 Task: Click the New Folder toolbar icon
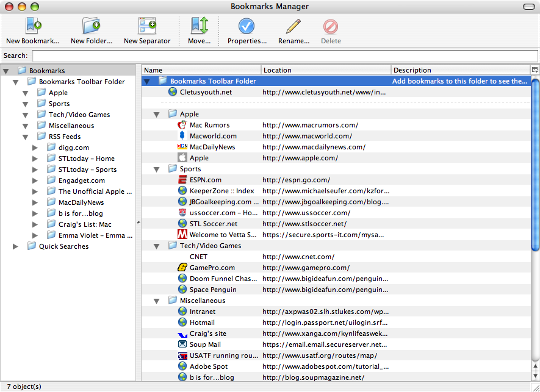tap(92, 26)
